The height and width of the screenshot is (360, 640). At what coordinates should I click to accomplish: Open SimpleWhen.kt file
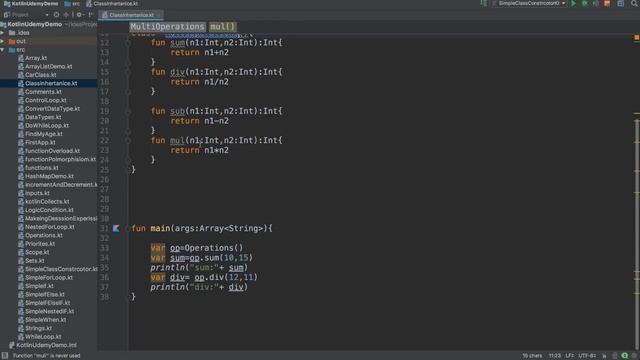46,320
